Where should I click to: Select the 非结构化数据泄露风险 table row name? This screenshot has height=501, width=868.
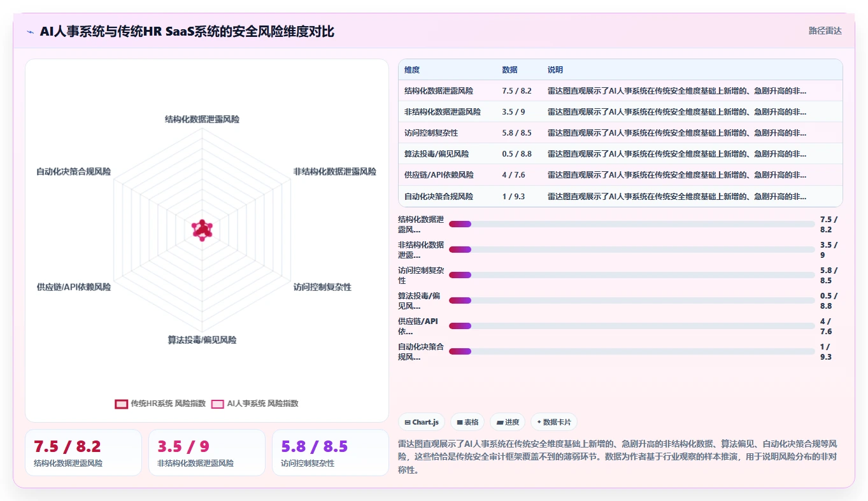click(443, 112)
